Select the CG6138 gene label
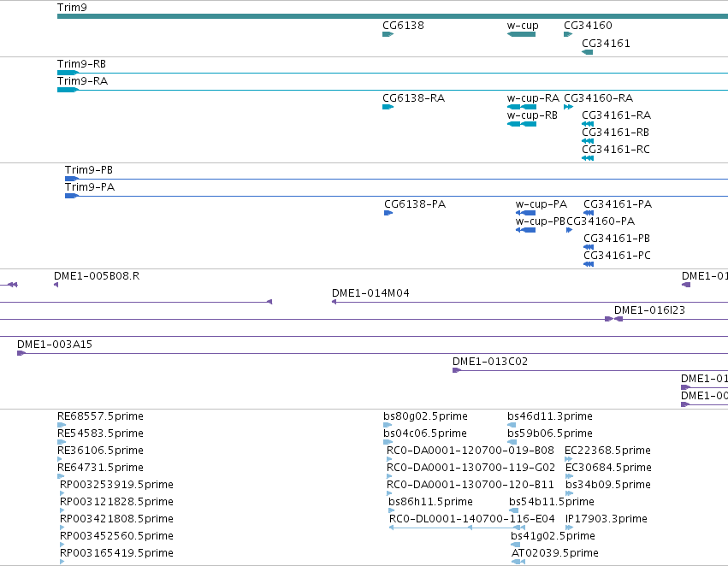The width and height of the screenshot is (728, 566). 403,26
